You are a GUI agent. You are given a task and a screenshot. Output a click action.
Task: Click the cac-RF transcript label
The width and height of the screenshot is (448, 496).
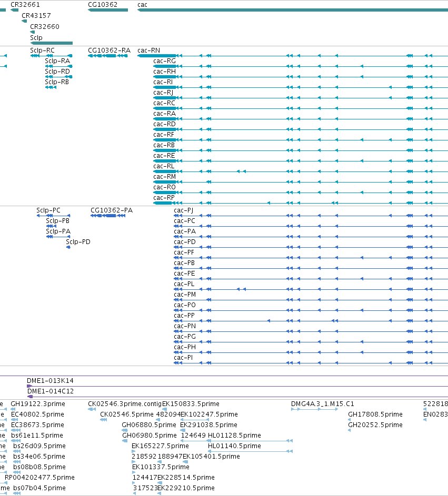click(x=164, y=135)
